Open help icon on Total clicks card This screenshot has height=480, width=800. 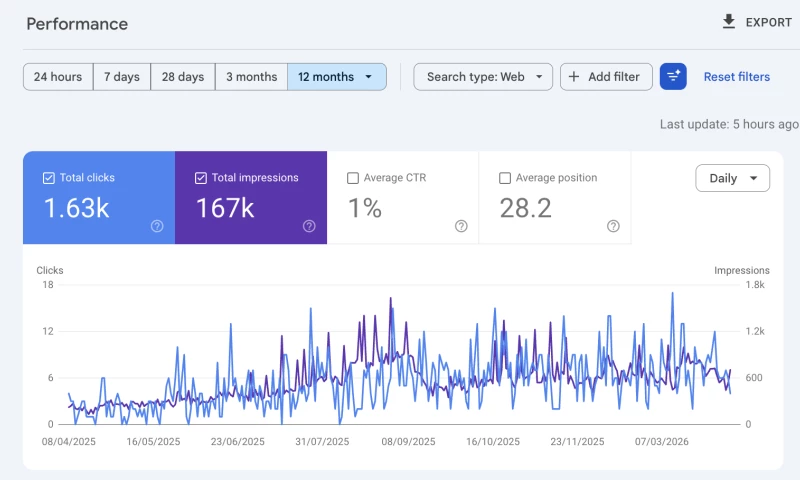pos(157,226)
